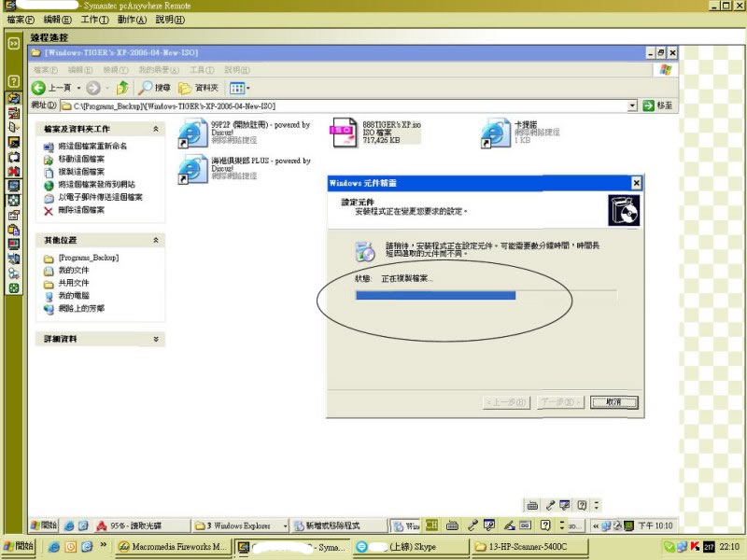Click the Folders (資料夾) toolbar icon

[198, 87]
